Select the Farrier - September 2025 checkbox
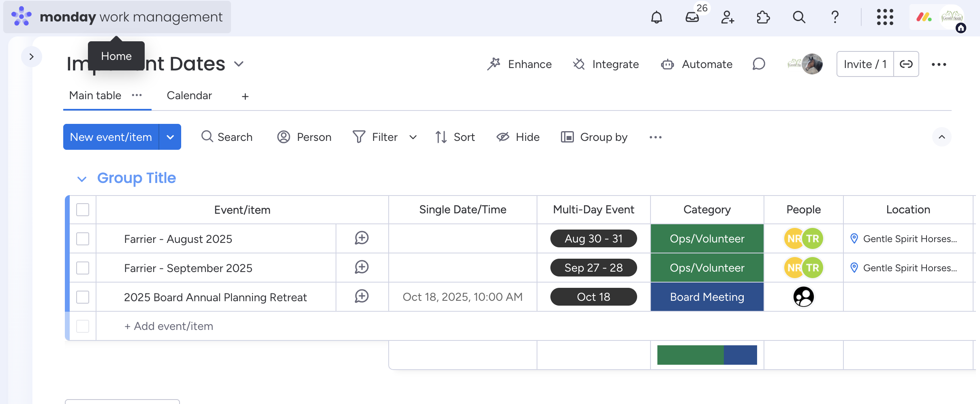The height and width of the screenshot is (404, 980). click(83, 268)
